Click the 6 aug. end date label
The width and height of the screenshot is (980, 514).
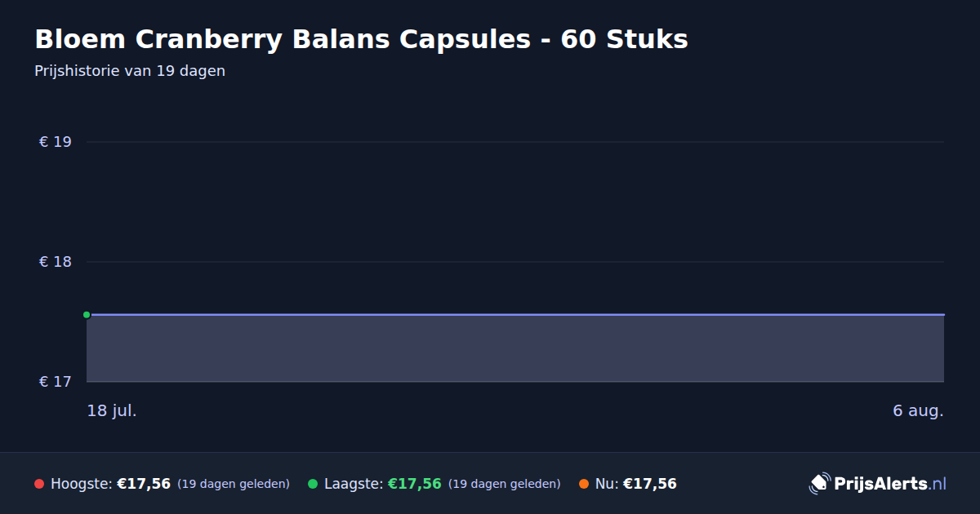[918, 410]
